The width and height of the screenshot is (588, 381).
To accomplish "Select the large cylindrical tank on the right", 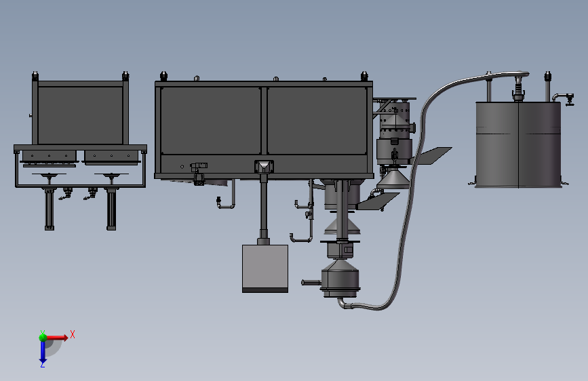I will pyautogui.click(x=518, y=145).
